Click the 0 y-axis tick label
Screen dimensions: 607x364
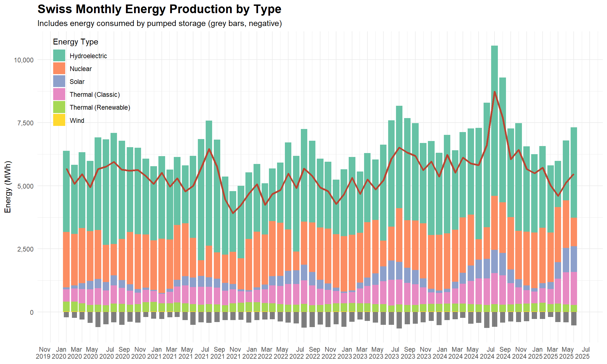click(32, 313)
